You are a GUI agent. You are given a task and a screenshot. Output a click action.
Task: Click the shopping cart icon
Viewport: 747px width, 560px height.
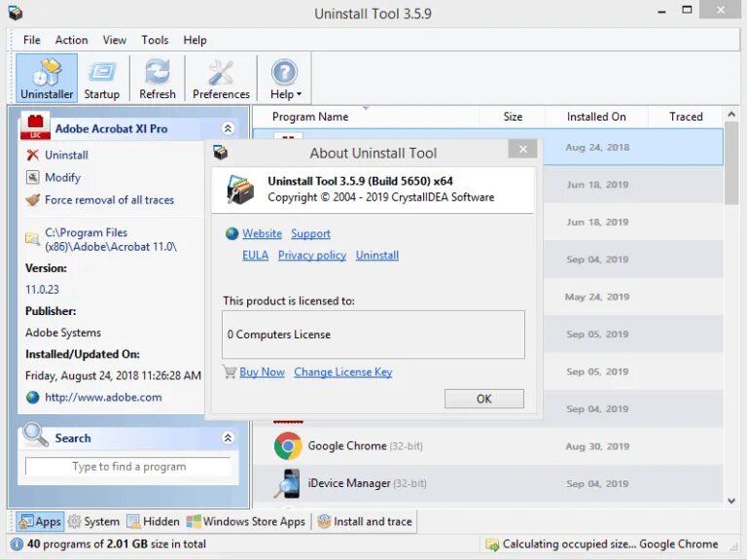[230, 371]
